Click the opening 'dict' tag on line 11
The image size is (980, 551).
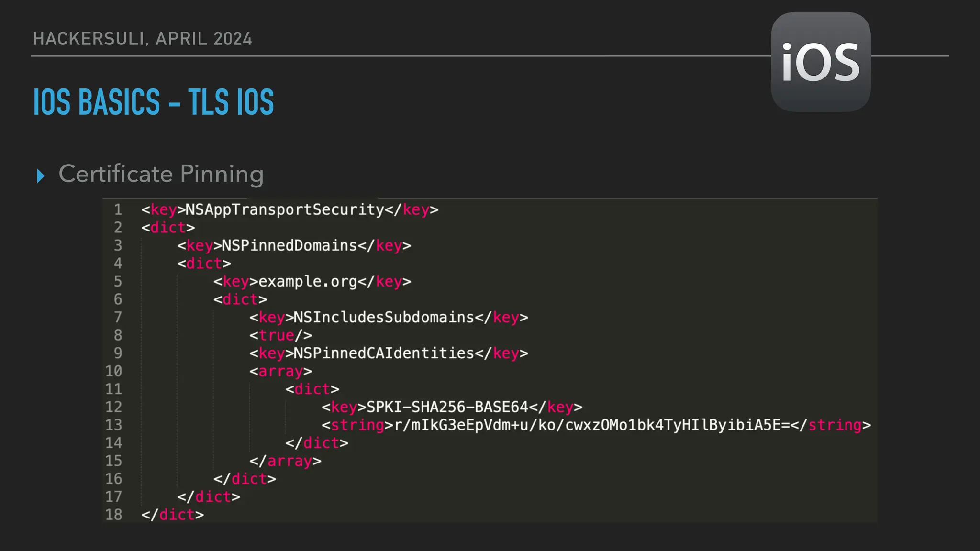pos(312,389)
